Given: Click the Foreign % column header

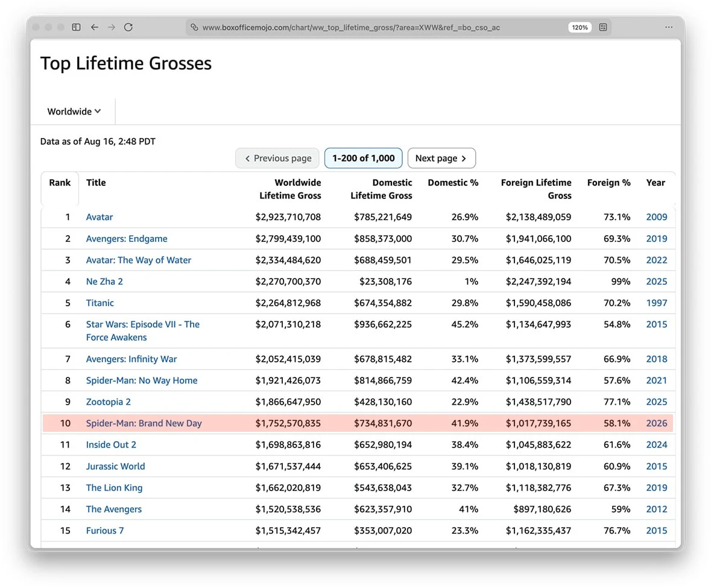Looking at the screenshot, I should (608, 183).
